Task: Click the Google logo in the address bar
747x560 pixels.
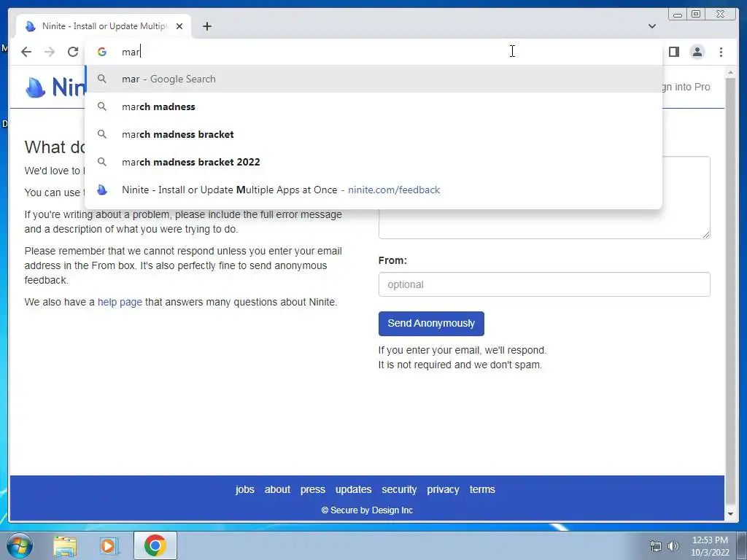Action: pos(102,52)
